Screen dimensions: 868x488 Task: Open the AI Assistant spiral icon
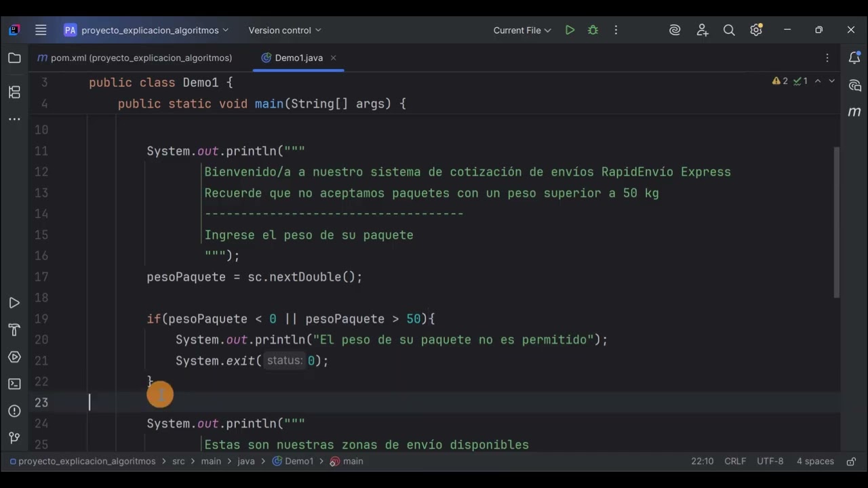pos(675,30)
